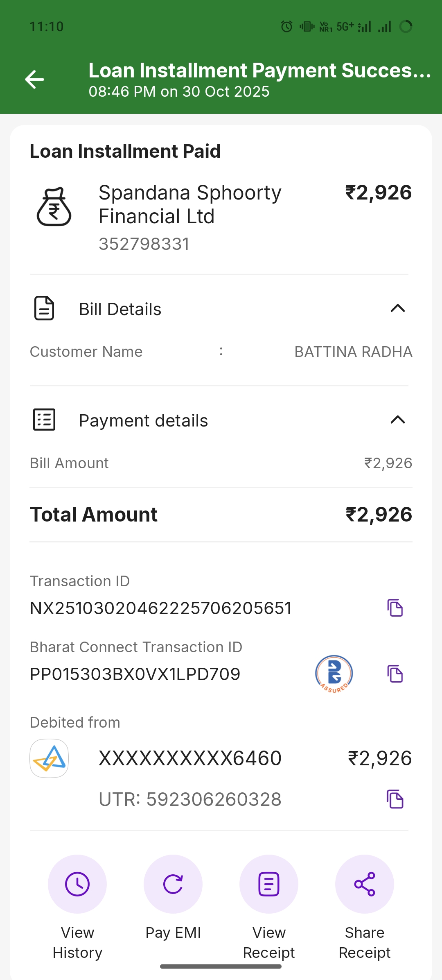
Task: Tap the Pay EMI refresh icon
Action: [x=173, y=884]
